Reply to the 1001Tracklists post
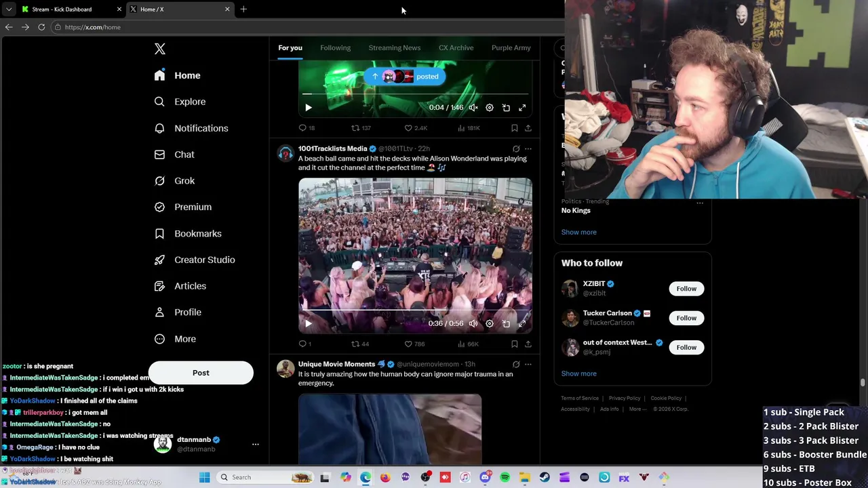This screenshot has height=488, width=868. click(305, 344)
